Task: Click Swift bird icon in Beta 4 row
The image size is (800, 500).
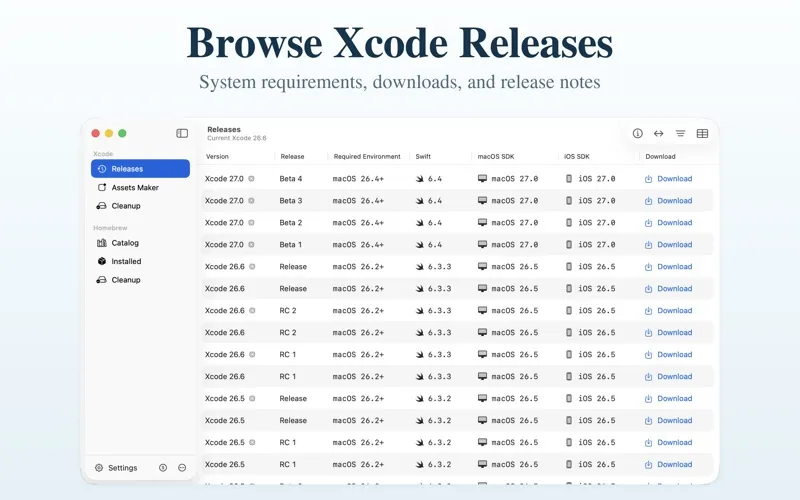Action: click(x=420, y=179)
